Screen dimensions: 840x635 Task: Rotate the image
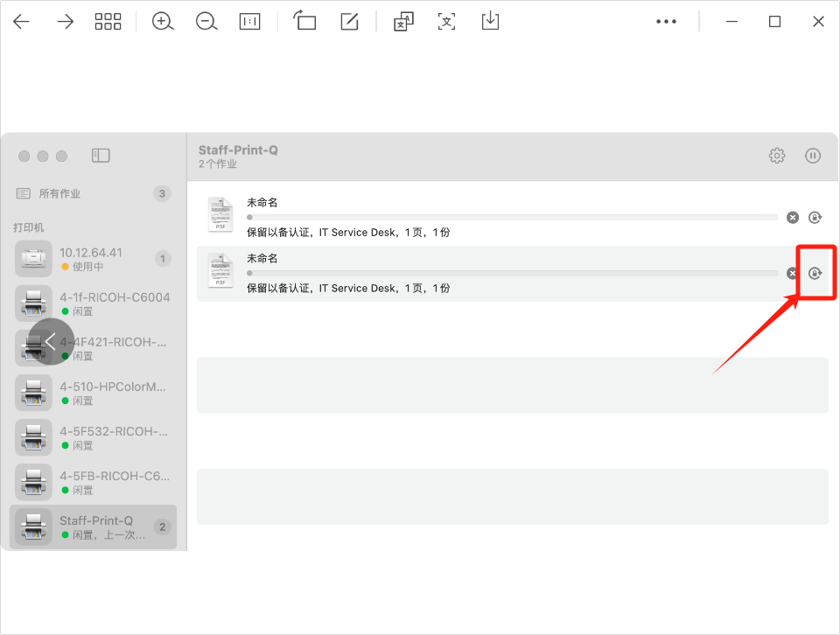[304, 22]
